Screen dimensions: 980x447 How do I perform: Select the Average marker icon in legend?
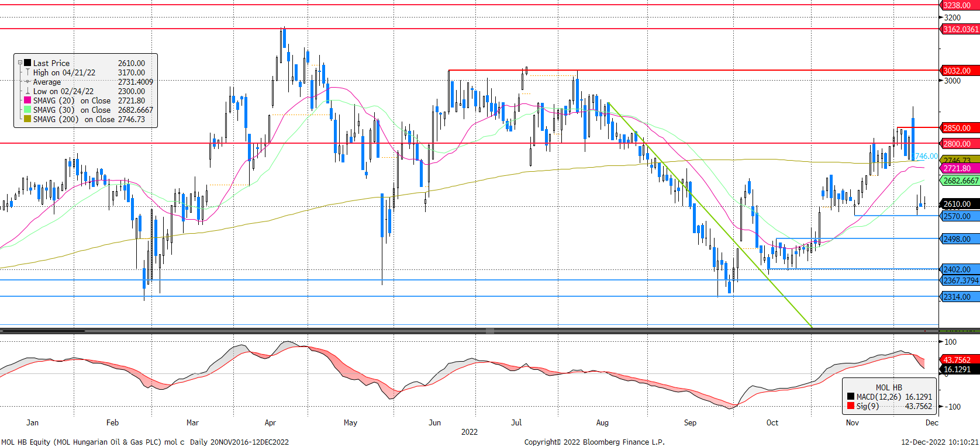click(x=27, y=82)
